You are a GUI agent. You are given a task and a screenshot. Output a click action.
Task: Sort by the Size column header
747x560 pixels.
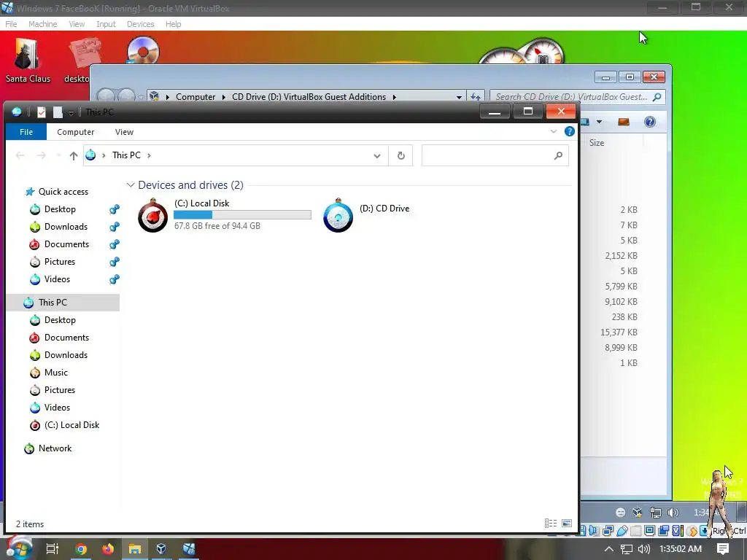pos(597,142)
